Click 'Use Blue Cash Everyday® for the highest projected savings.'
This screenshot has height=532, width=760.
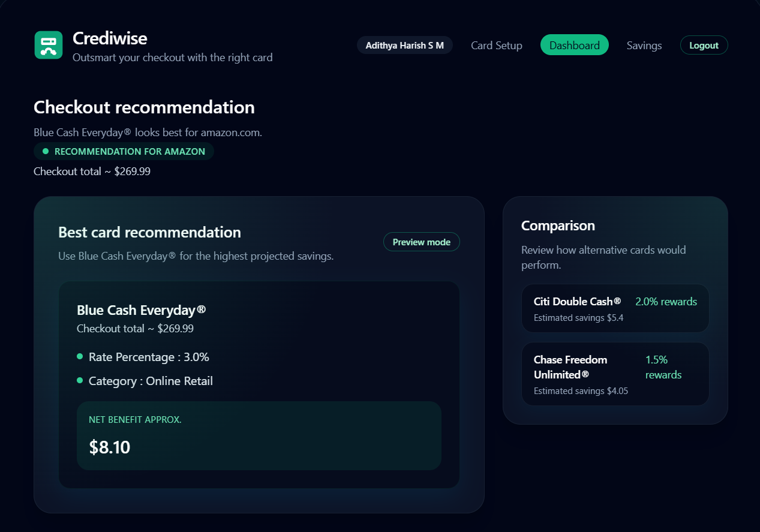tap(196, 256)
